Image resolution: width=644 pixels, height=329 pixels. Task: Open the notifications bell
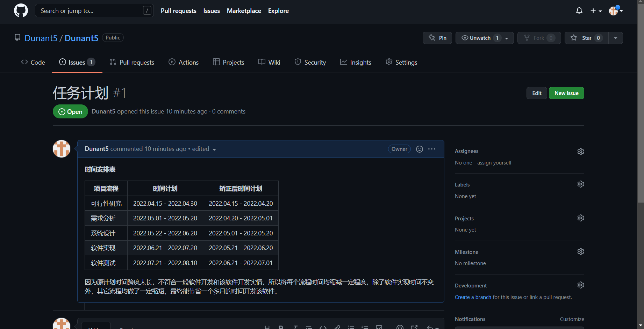pos(579,11)
